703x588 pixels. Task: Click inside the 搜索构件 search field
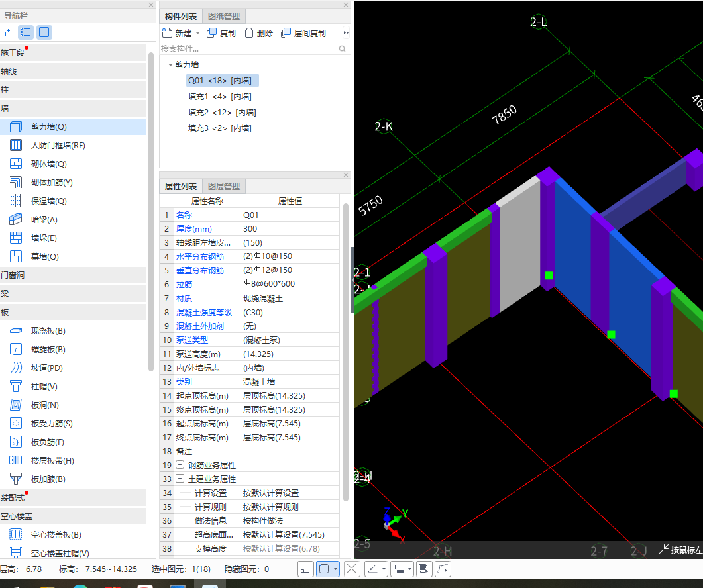249,49
